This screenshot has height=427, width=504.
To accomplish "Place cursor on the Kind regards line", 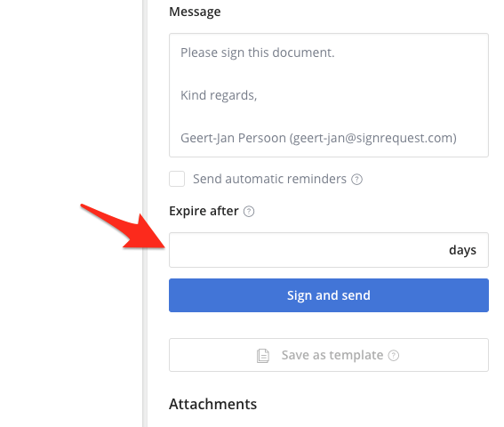I will [x=219, y=95].
